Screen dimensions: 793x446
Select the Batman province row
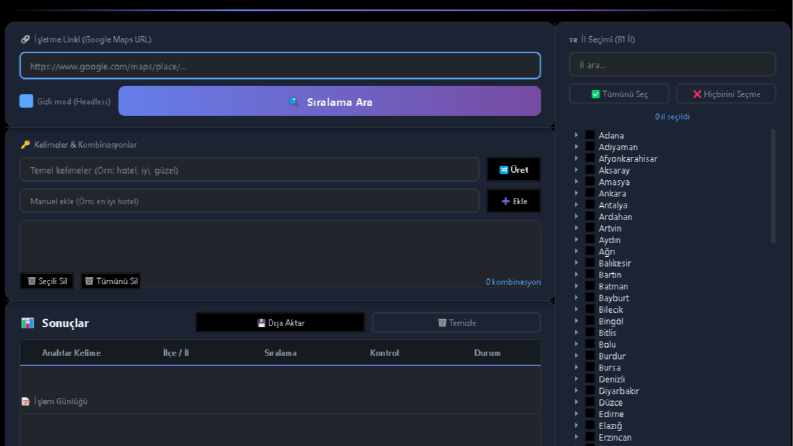[x=613, y=286]
